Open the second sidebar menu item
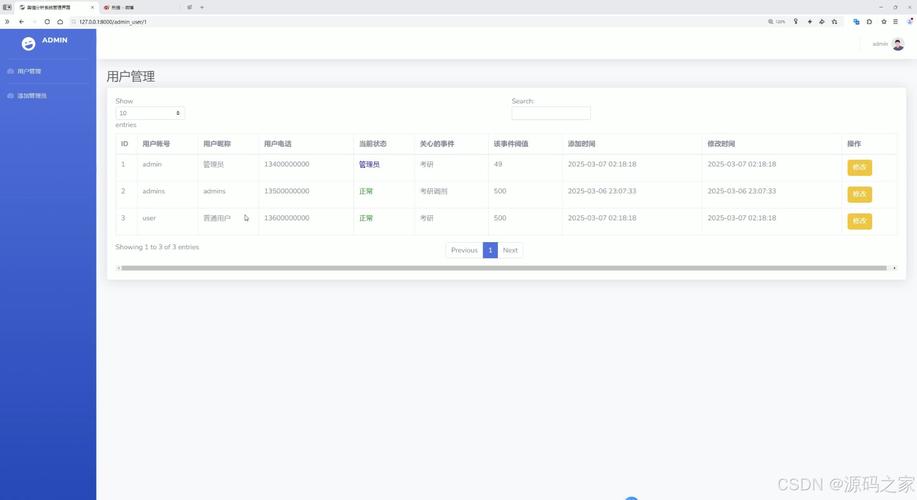 32,96
